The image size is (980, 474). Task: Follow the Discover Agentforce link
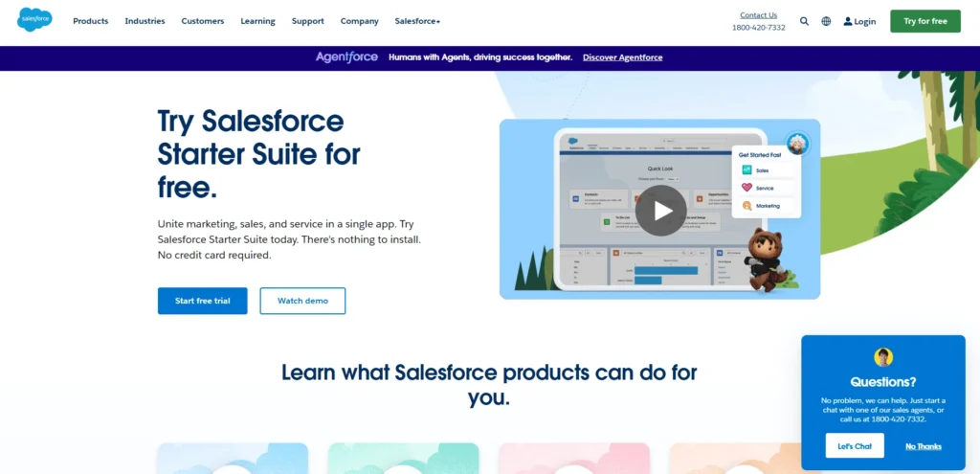click(622, 57)
